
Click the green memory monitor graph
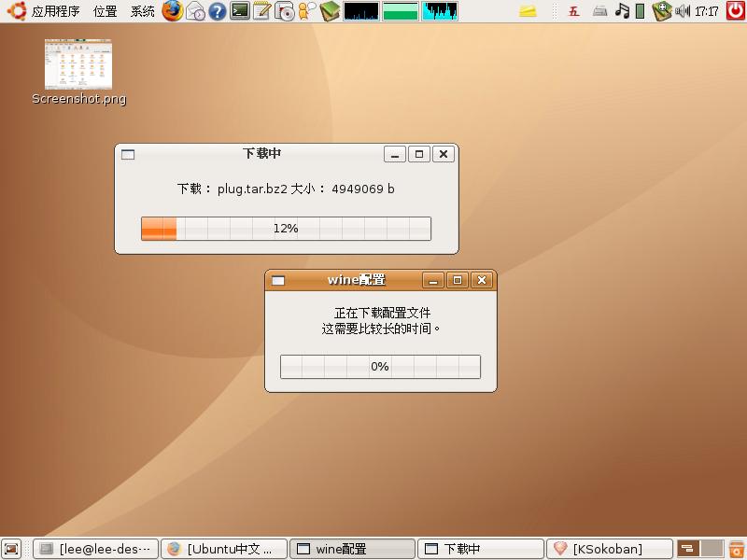click(401, 11)
